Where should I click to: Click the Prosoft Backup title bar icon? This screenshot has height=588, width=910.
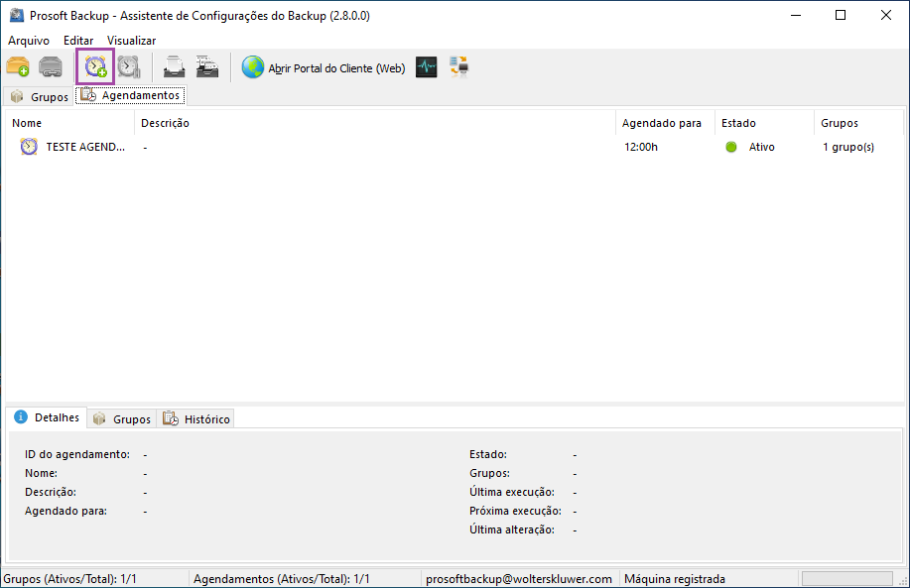[x=17, y=15]
